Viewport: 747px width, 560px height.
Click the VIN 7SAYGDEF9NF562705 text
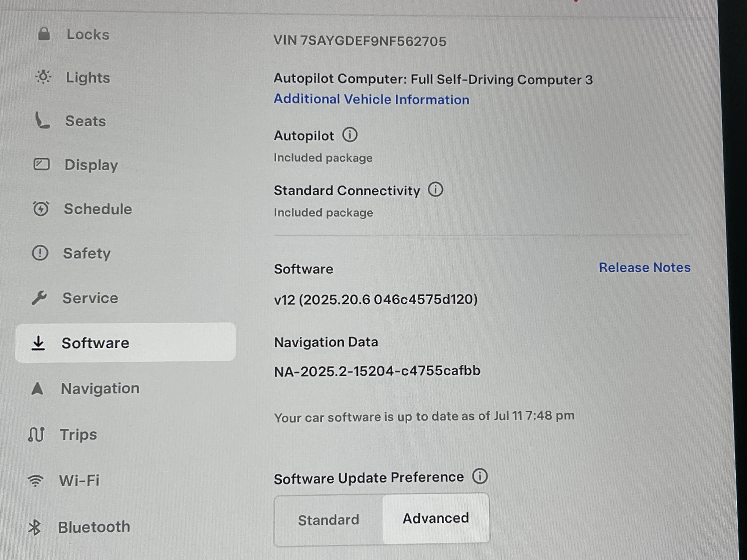pos(360,41)
